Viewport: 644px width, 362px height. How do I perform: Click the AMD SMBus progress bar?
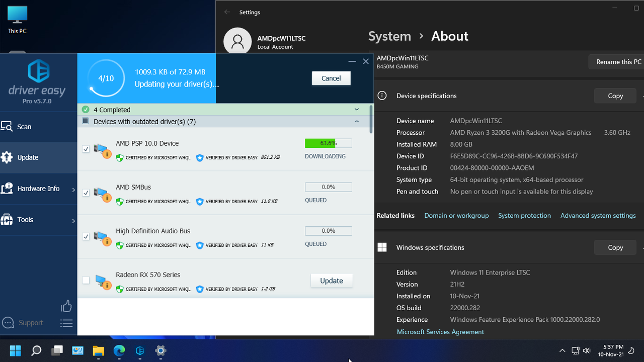click(x=329, y=187)
